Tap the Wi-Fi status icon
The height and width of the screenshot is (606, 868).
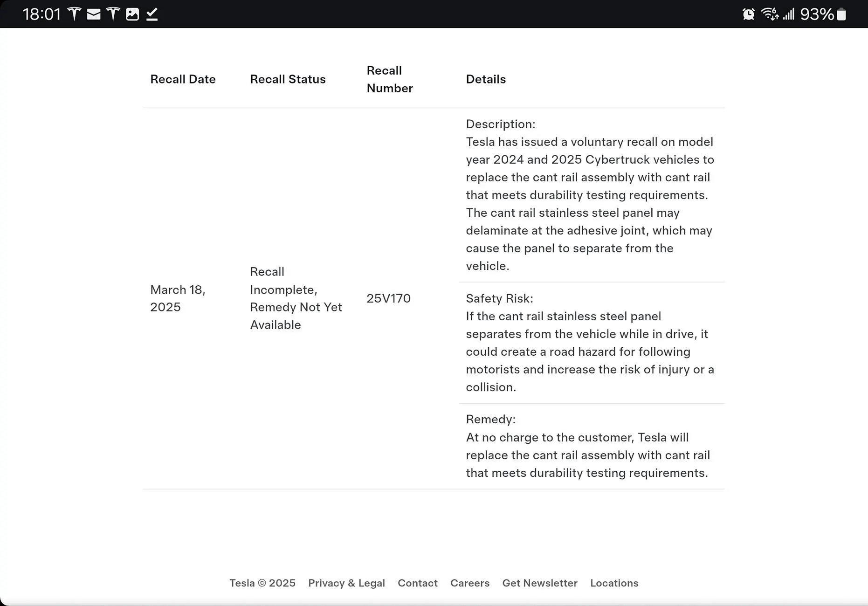[x=770, y=14]
